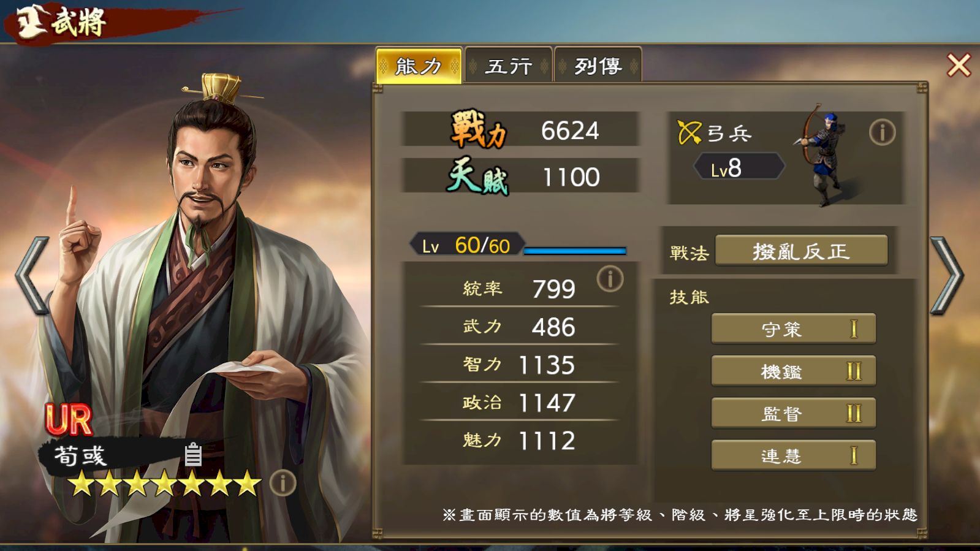Tap the archer soldier figure
This screenshot has width=980, height=551.
coord(823,154)
